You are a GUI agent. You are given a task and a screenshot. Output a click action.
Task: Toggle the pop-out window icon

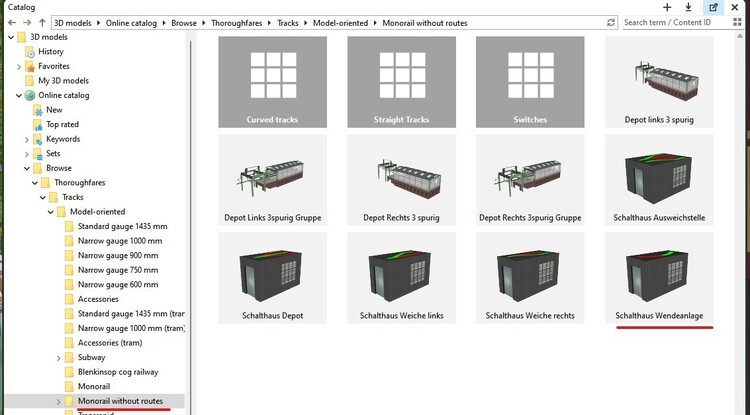(x=713, y=7)
